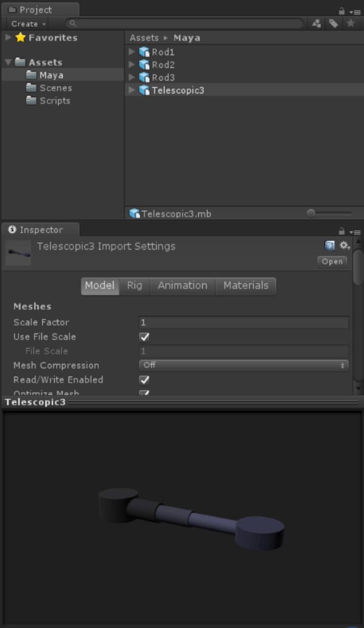This screenshot has height=628, width=364.
Task: Open the Mesh Compression dropdown
Action: (244, 365)
